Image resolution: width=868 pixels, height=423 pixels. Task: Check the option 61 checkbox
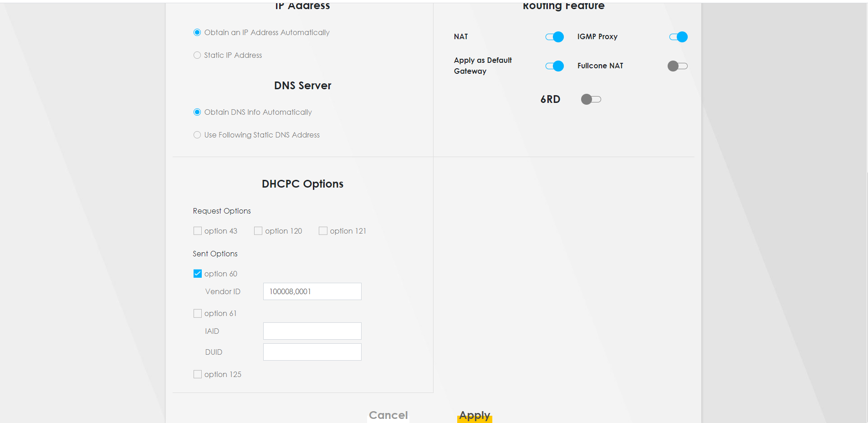click(x=198, y=313)
